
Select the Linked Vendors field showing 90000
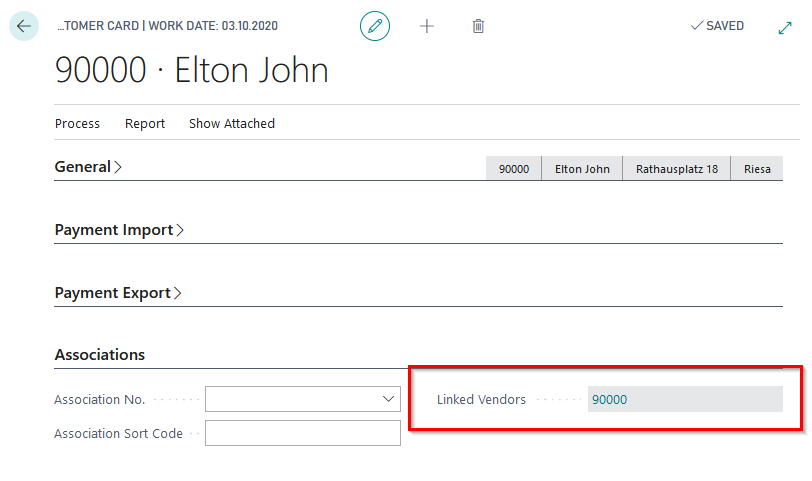684,399
